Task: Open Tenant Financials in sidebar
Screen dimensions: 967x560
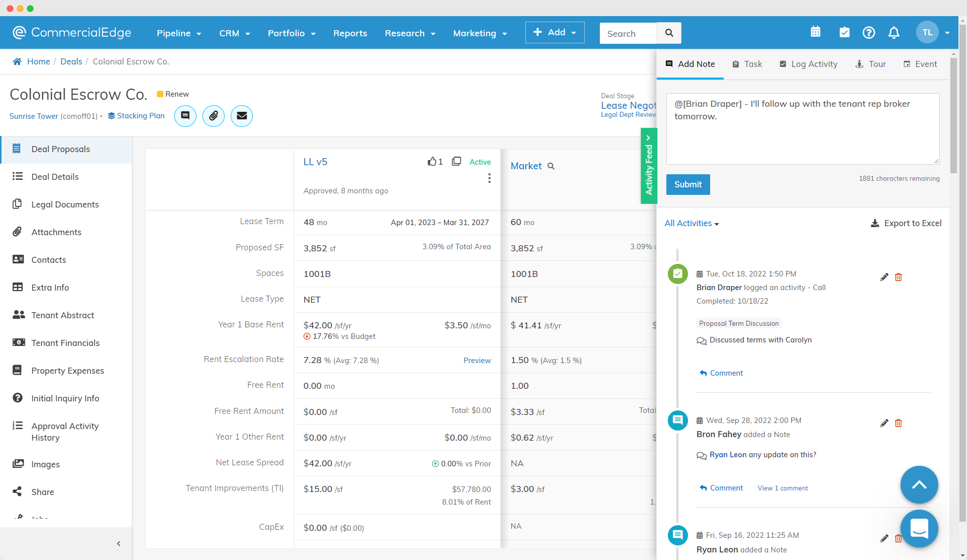Action: click(66, 343)
